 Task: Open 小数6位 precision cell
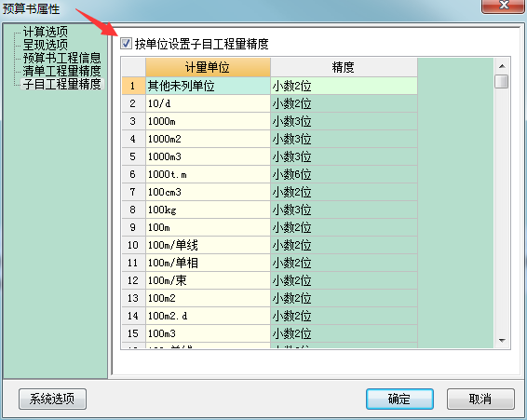(344, 174)
